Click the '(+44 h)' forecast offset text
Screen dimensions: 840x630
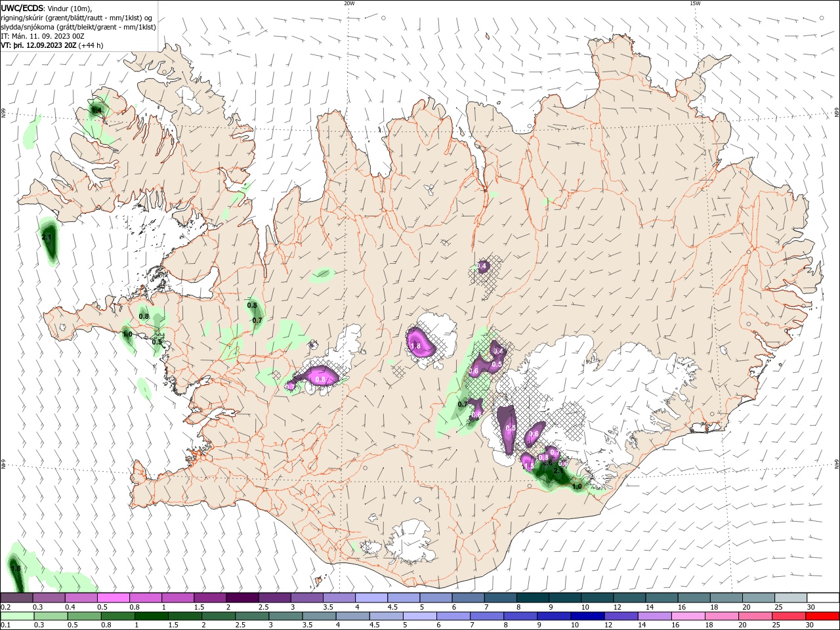pos(91,45)
